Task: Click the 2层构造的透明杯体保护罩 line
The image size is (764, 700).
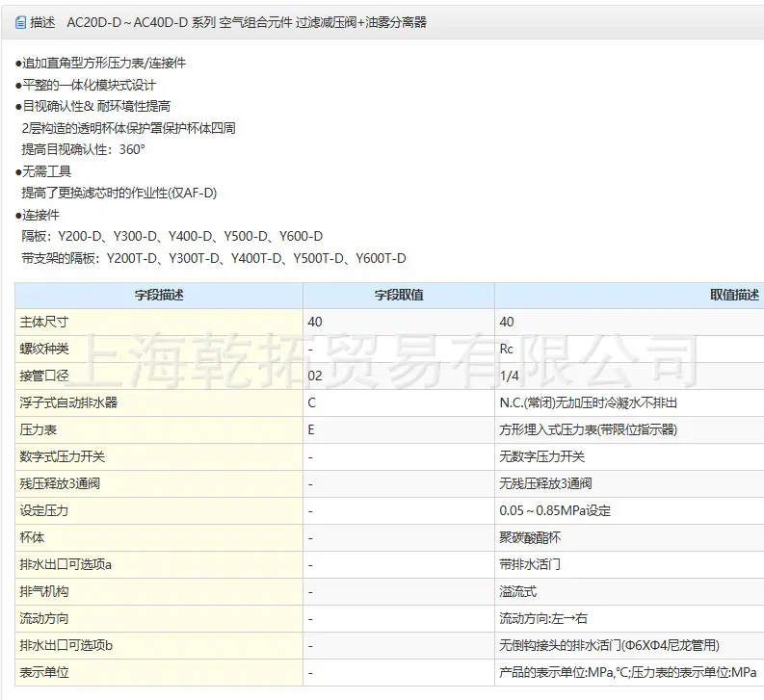Action: click(x=129, y=128)
